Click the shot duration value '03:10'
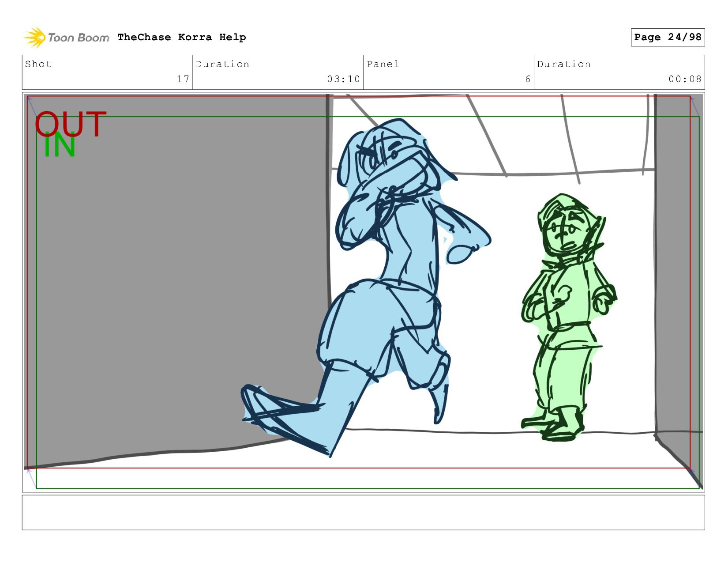The width and height of the screenshot is (728, 563). click(343, 79)
